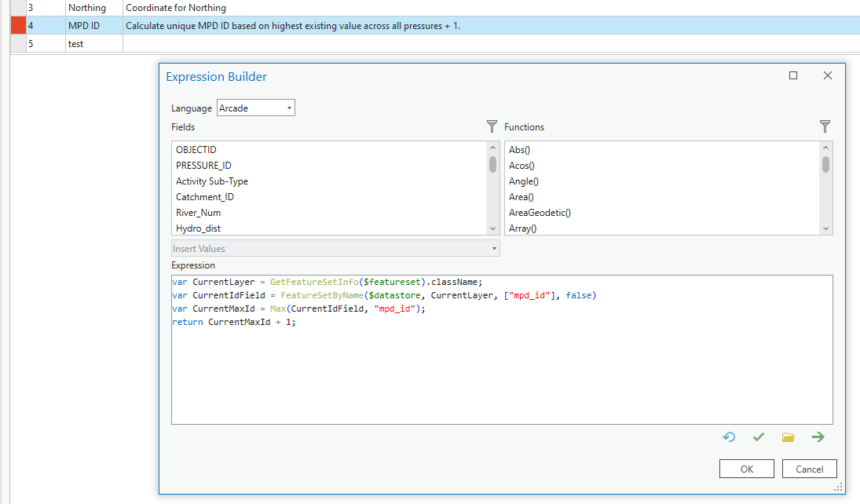Filter the Fields list
Viewport: 860px width, 504px height.
point(492,126)
